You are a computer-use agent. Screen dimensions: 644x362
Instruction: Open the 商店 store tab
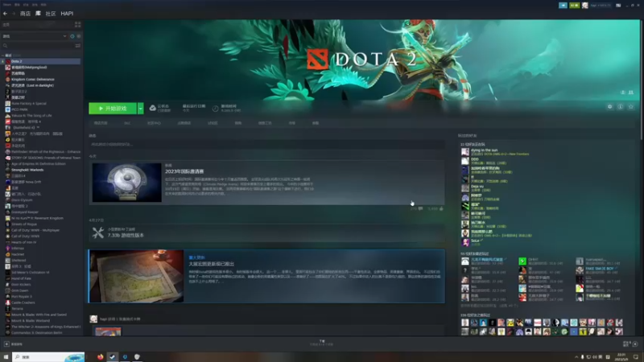[25, 14]
